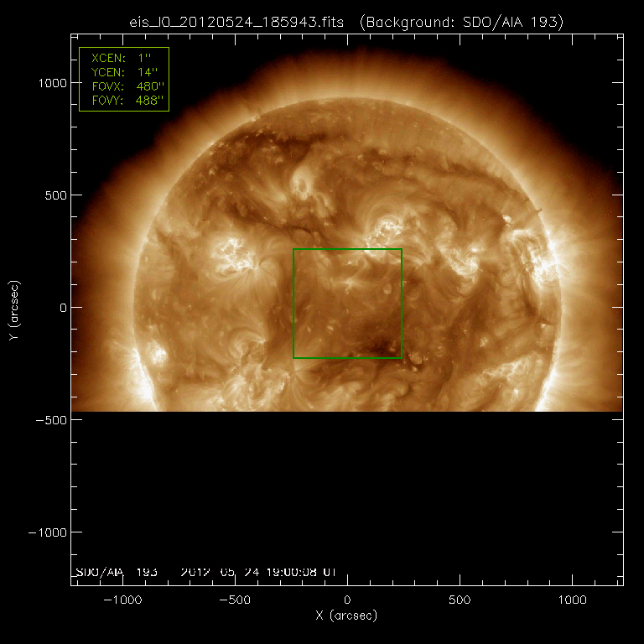Click the -500 tick label on Y axis

[48, 419]
